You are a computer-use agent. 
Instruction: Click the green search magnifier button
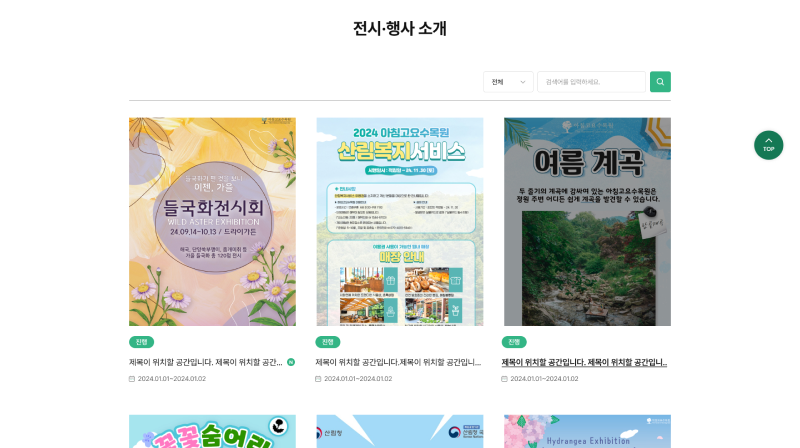[660, 82]
